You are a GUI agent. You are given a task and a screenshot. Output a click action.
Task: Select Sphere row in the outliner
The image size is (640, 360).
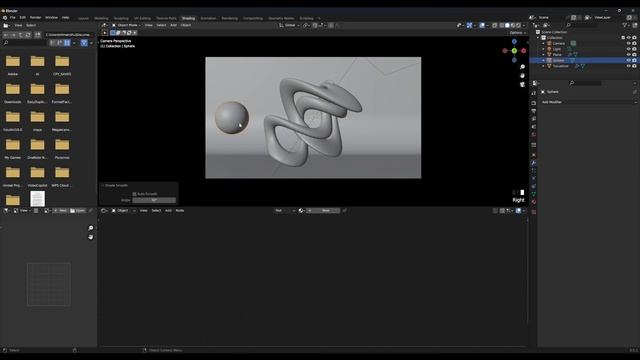(584, 60)
